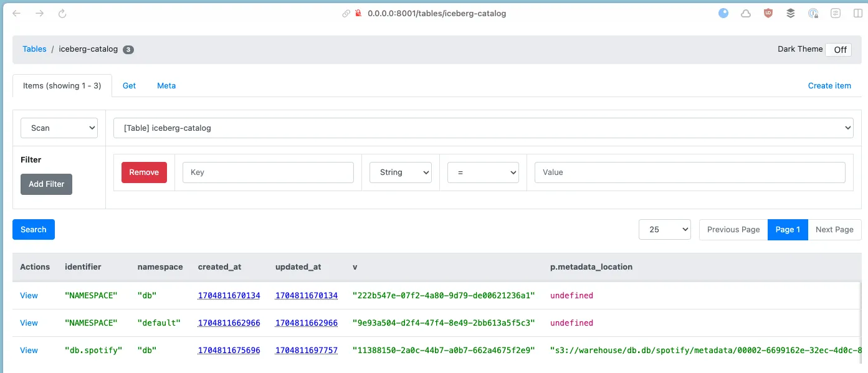Focus the filter Key input field

click(268, 172)
